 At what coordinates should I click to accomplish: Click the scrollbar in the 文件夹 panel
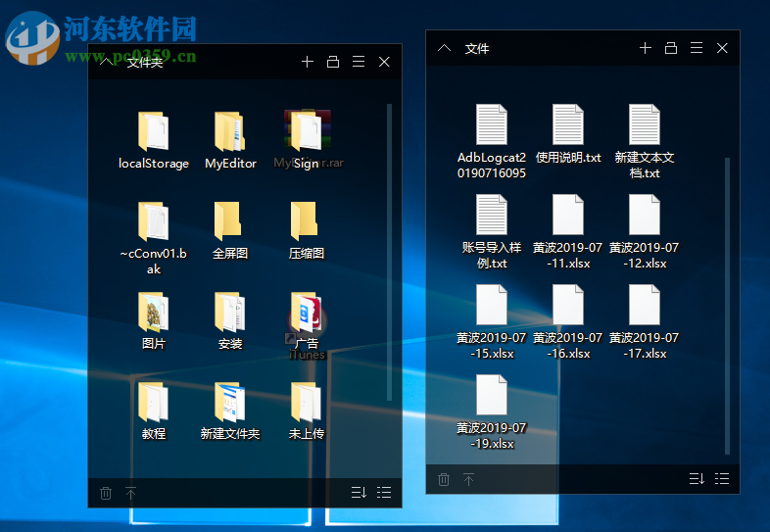(x=389, y=252)
